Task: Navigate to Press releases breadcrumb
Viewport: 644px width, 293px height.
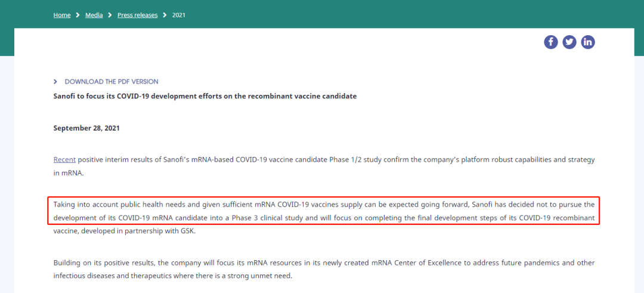Action: [x=138, y=15]
